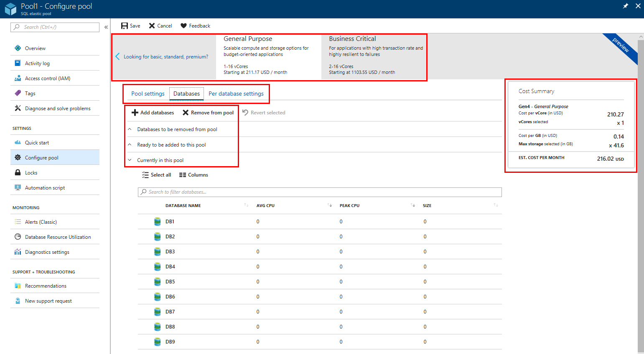Open Automation script in the sidebar

pos(55,187)
